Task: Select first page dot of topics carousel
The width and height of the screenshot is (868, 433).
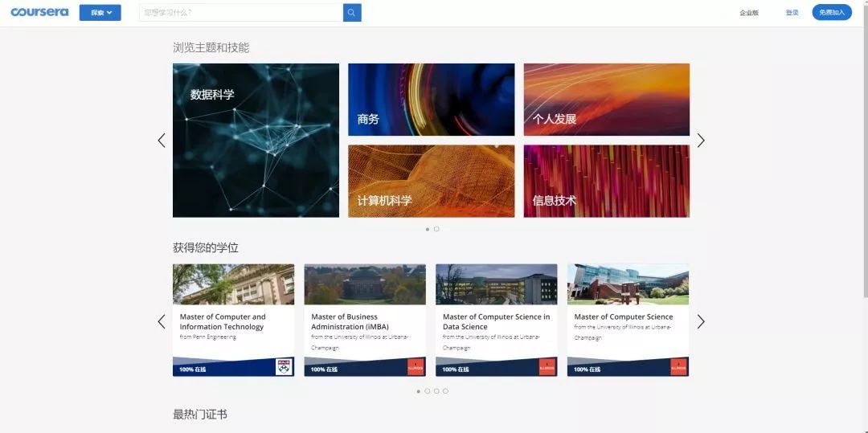Action: pos(428,229)
